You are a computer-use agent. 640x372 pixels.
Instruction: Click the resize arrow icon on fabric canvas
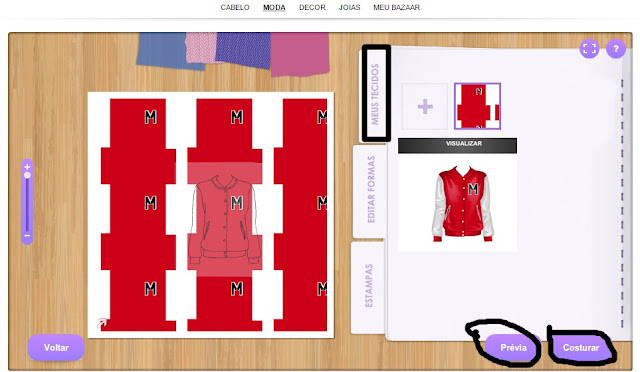[102, 323]
